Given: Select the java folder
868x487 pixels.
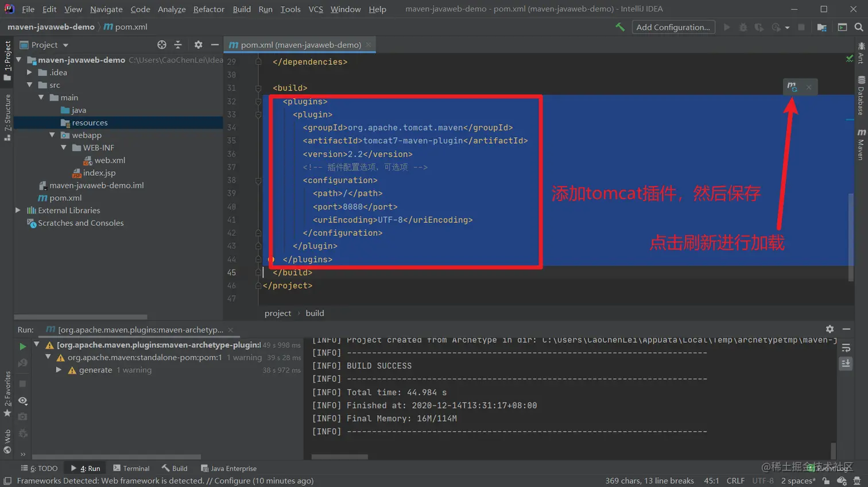Looking at the screenshot, I should pyautogui.click(x=73, y=110).
